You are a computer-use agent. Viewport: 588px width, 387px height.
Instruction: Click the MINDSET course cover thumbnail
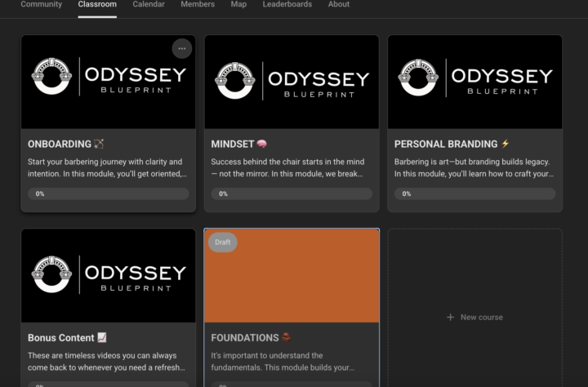pos(292,82)
